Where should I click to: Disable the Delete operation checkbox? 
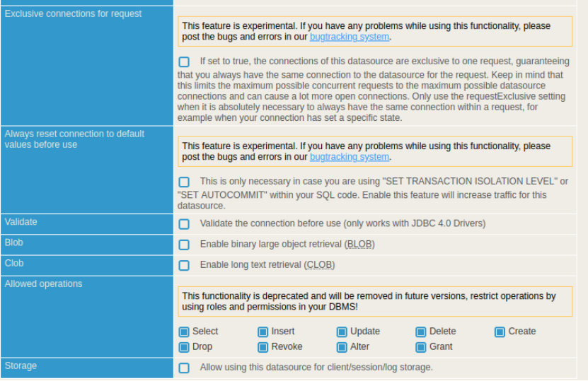coord(421,332)
